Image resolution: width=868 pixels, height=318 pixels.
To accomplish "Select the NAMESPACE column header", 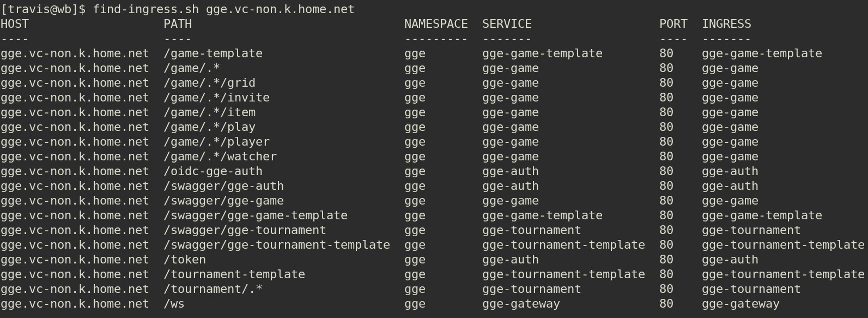I will [x=435, y=24].
